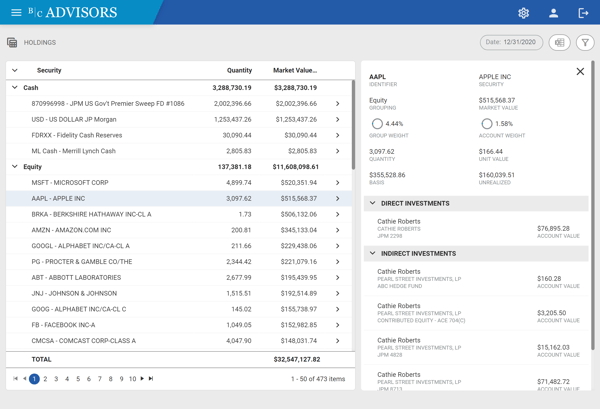Image resolution: width=600 pixels, height=409 pixels.
Task: Open details arrow for ML Cash Merrill Lynch
Action: click(x=338, y=151)
